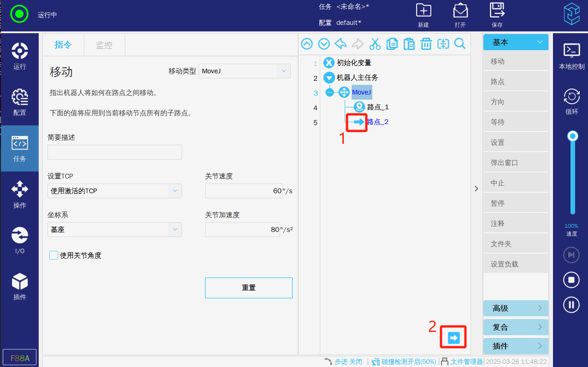Toggle 循环 loop mode
The image size is (588, 367).
pos(571,102)
